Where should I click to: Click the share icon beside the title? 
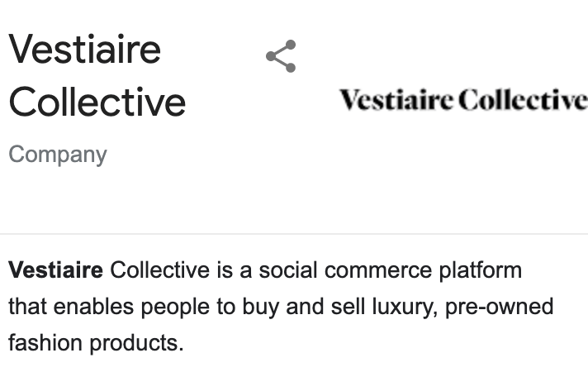tap(281, 56)
